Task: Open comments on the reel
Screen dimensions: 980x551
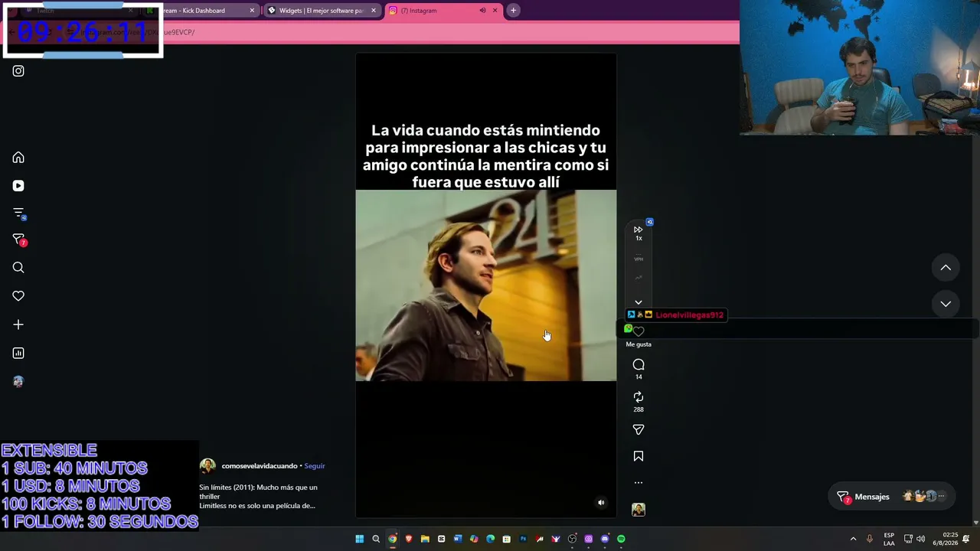Action: pos(639,365)
